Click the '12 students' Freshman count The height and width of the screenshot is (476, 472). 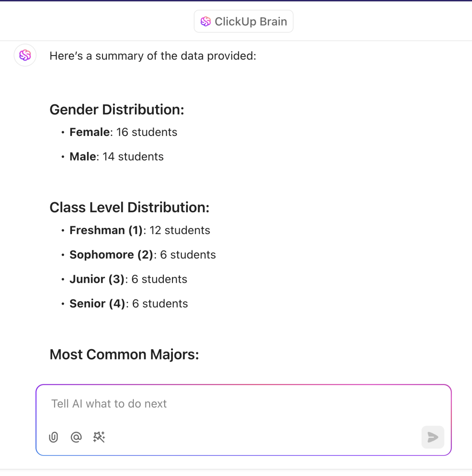(180, 230)
